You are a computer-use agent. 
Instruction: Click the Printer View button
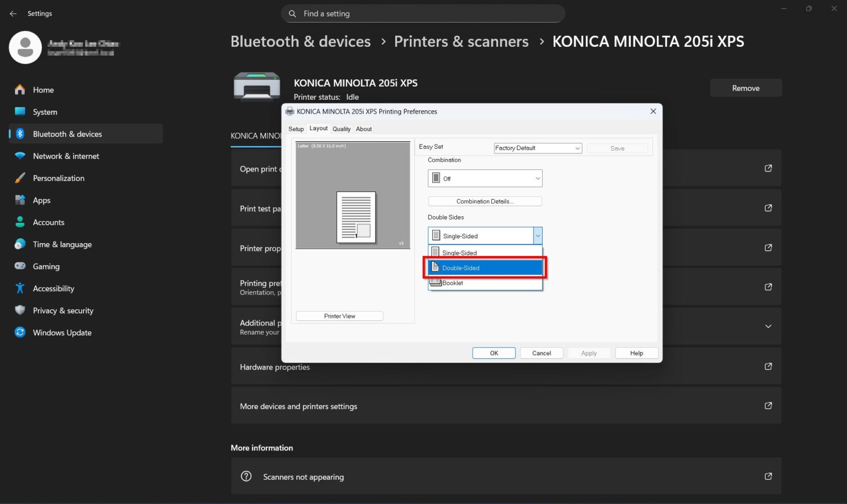pyautogui.click(x=340, y=316)
